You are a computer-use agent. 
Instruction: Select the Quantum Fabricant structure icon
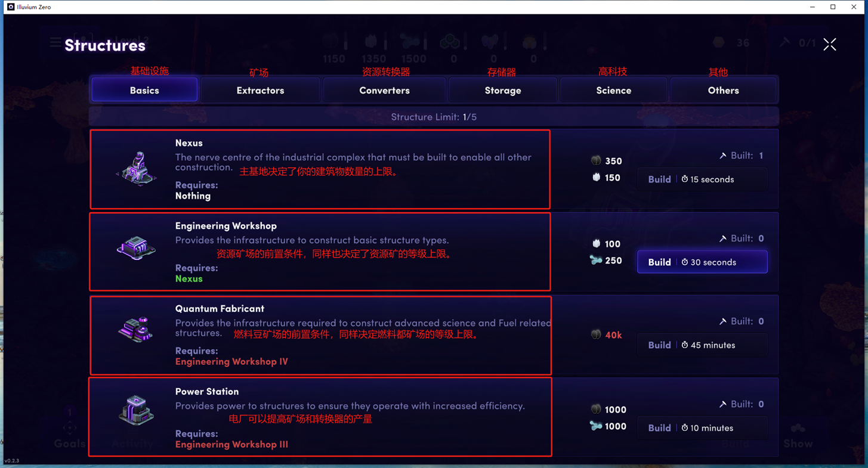136,330
